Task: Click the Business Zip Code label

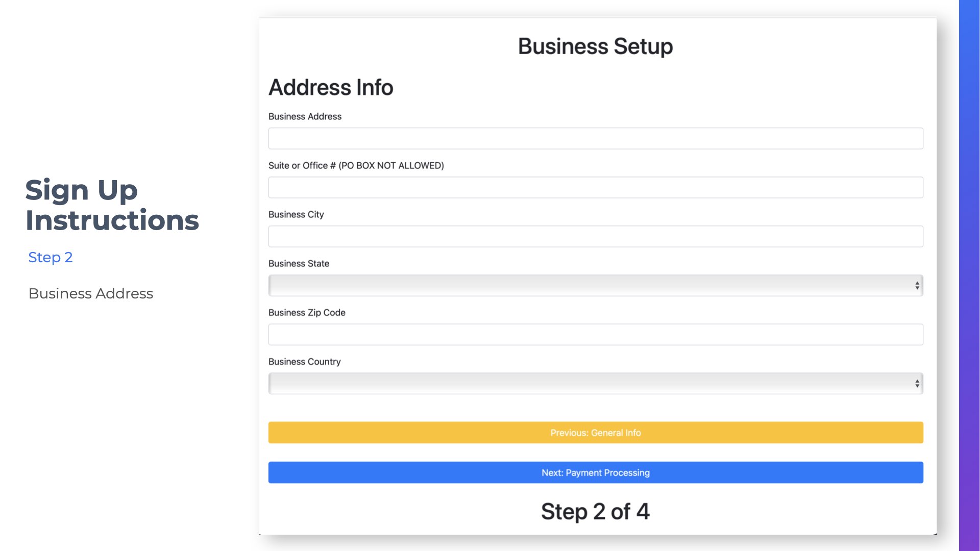Action: [307, 312]
